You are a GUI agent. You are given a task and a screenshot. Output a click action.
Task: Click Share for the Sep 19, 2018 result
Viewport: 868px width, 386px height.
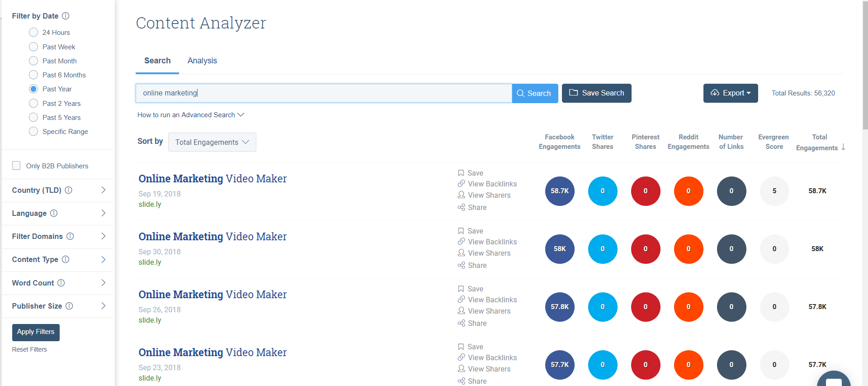(x=472, y=207)
